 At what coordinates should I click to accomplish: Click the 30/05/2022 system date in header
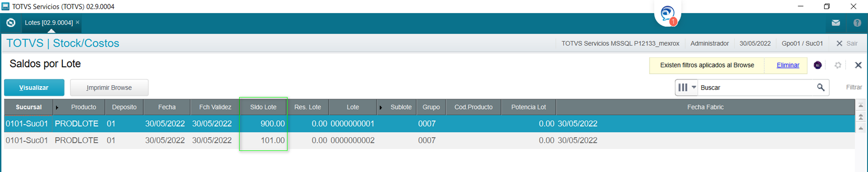pos(755,43)
